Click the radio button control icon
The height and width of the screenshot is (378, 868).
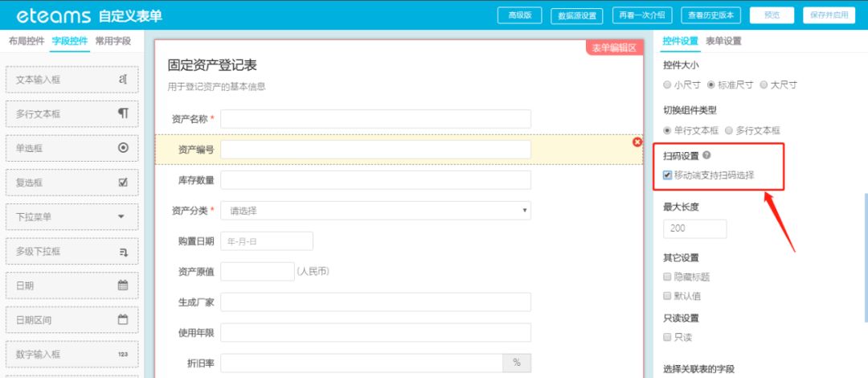(123, 148)
